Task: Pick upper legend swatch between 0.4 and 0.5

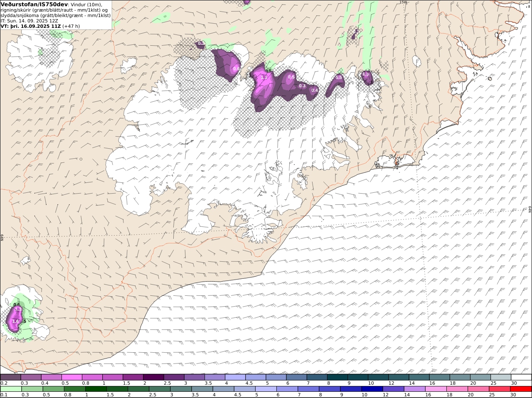Action: click(51, 377)
